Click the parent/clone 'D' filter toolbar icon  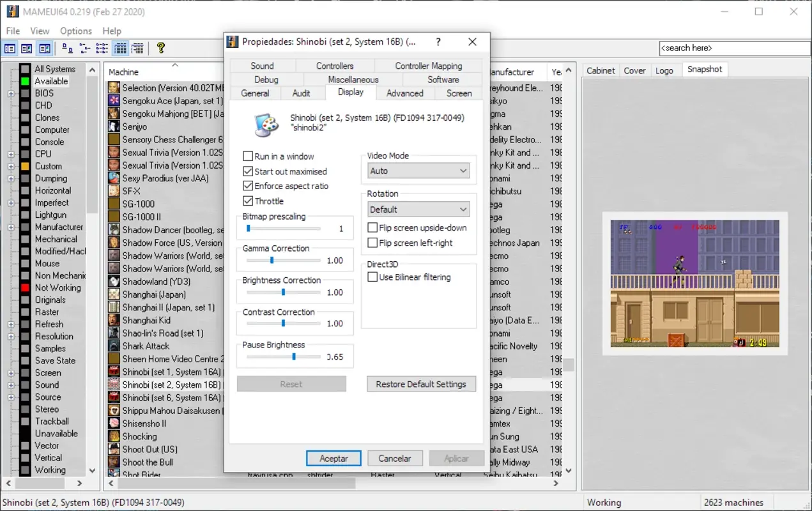[66, 48]
